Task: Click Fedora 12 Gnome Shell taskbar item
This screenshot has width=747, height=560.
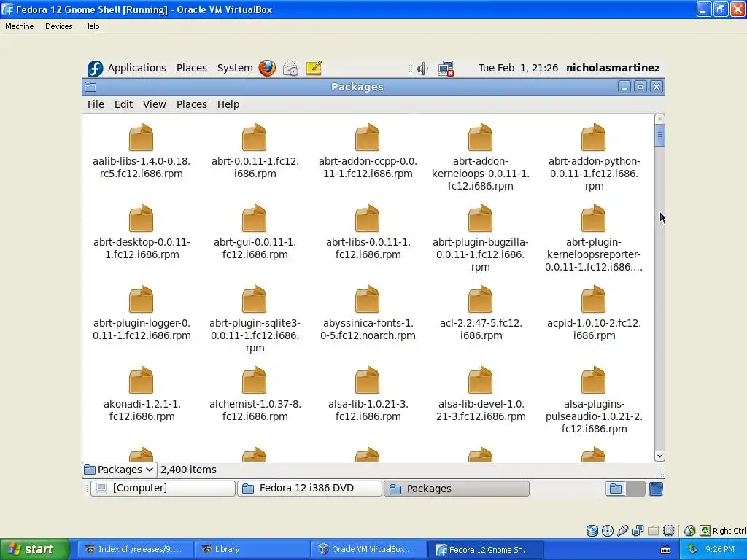Action: click(485, 550)
